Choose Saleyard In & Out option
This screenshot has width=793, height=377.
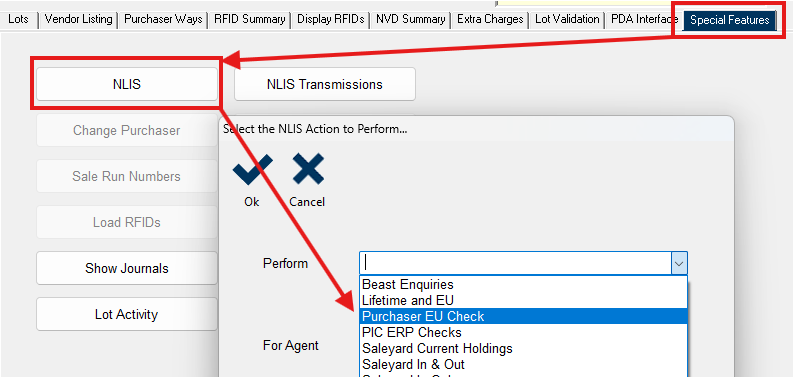(x=523, y=364)
